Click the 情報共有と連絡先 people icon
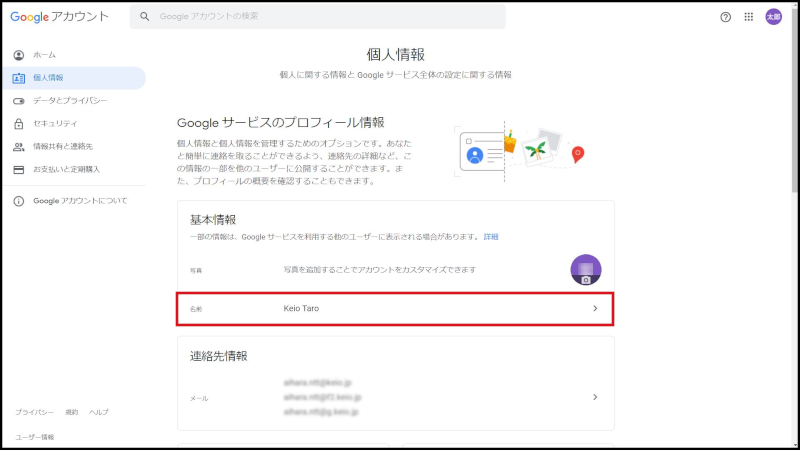 click(19, 147)
